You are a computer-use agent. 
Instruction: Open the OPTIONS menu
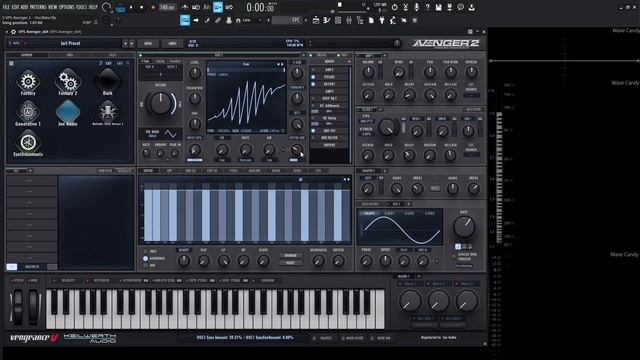(67, 7)
